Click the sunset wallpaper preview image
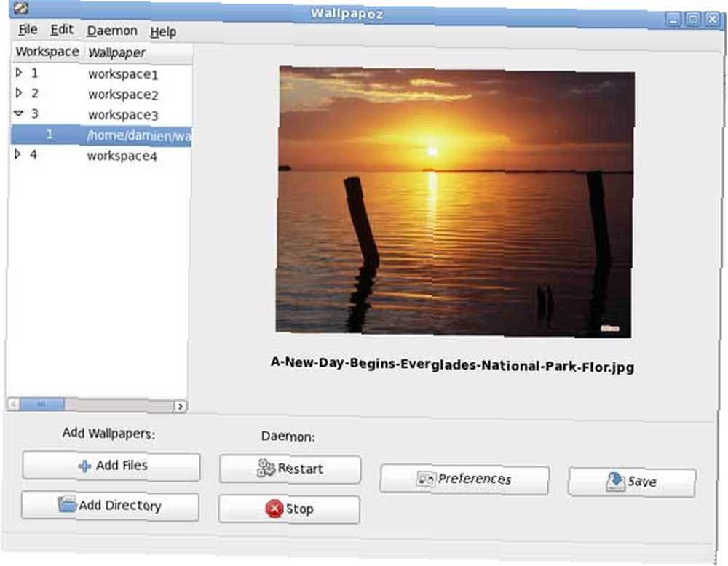Screen dimensions: 728x566 (x=455, y=202)
